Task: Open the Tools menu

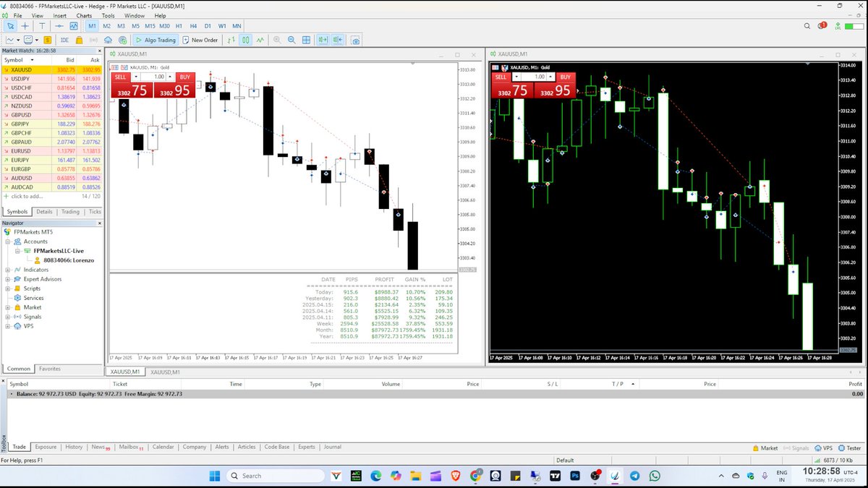Action: tap(108, 15)
